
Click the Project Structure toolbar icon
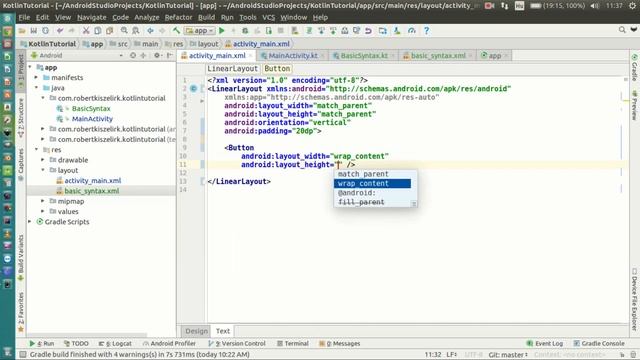382,31
